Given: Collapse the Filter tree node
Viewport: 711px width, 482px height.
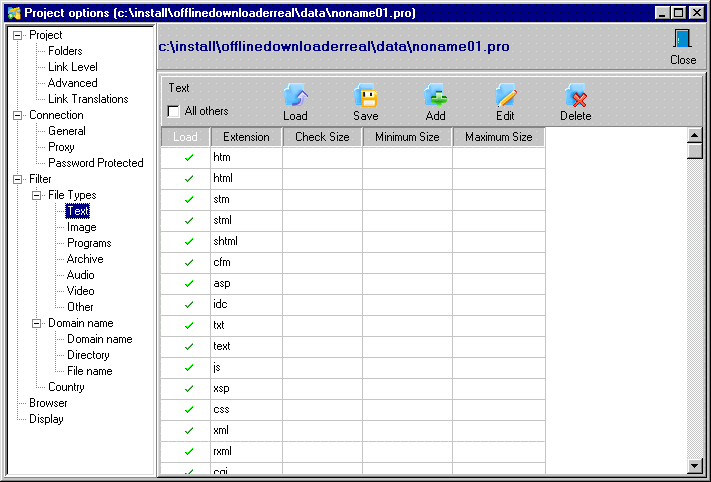Looking at the screenshot, I should pos(17,179).
